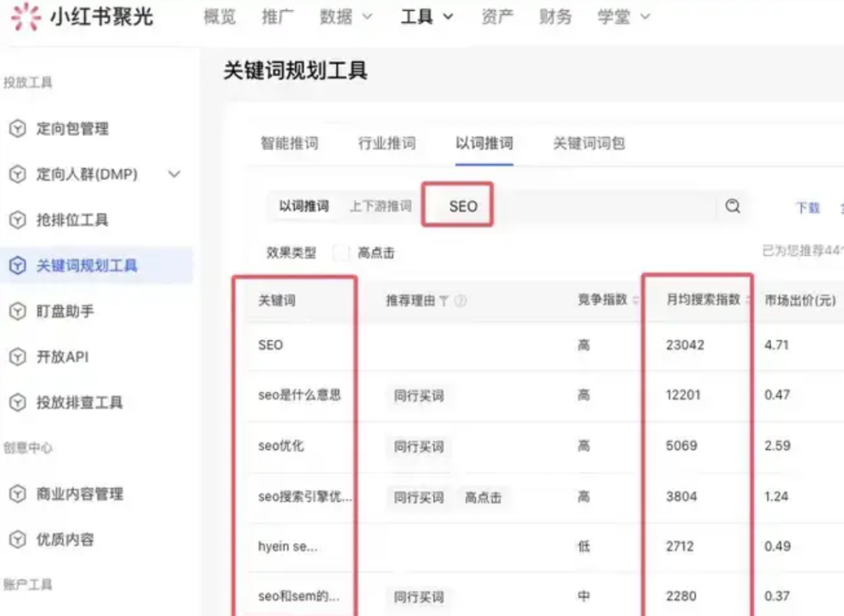Click the search magnifier icon
Screen dimensions: 844x616
click(732, 206)
